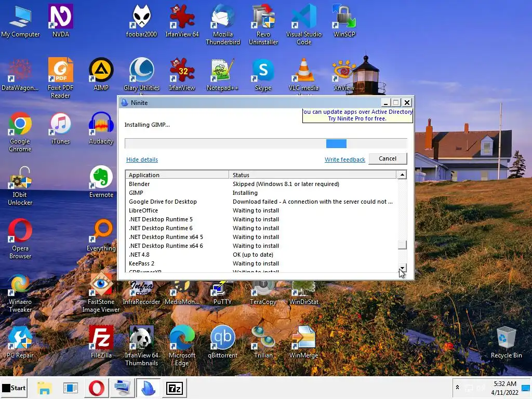Screen dimensions: 532x399
Task: Launch foobar2000 from the desktop
Action: [x=141, y=20]
